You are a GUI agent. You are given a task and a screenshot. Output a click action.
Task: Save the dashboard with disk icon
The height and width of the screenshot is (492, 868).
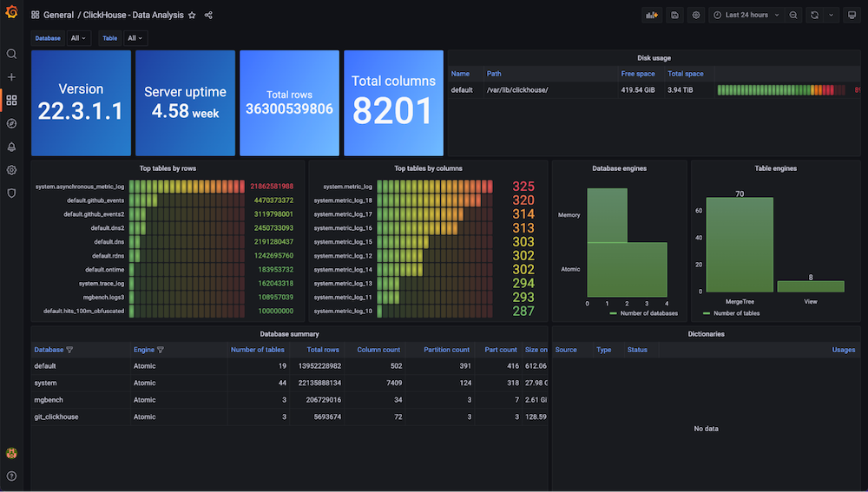(x=674, y=15)
